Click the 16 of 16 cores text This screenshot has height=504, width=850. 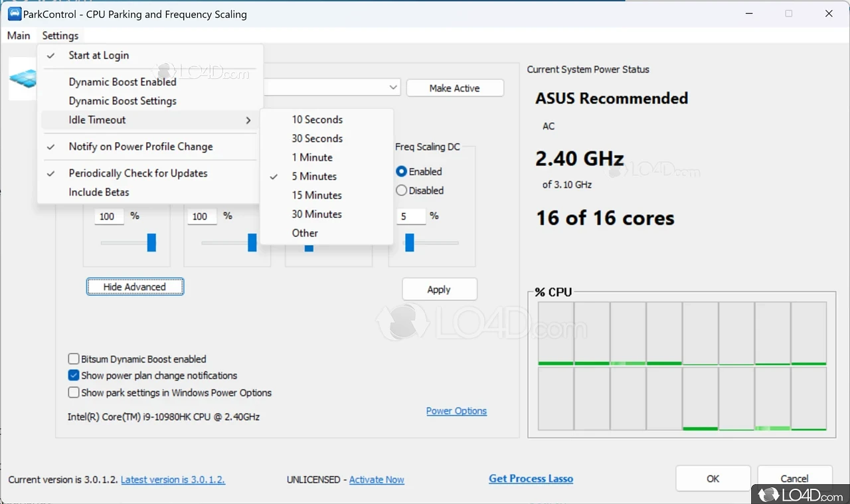tap(605, 218)
